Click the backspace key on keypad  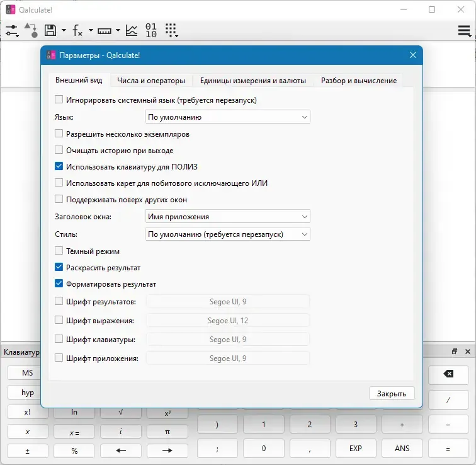(x=448, y=374)
